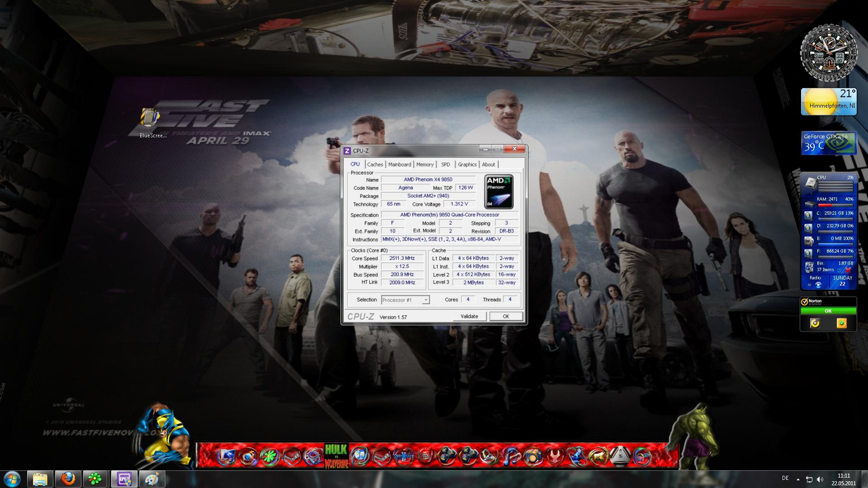Click the AMD Phenom logo in CPU-Z
This screenshot has height=488, width=868.
[x=499, y=192]
